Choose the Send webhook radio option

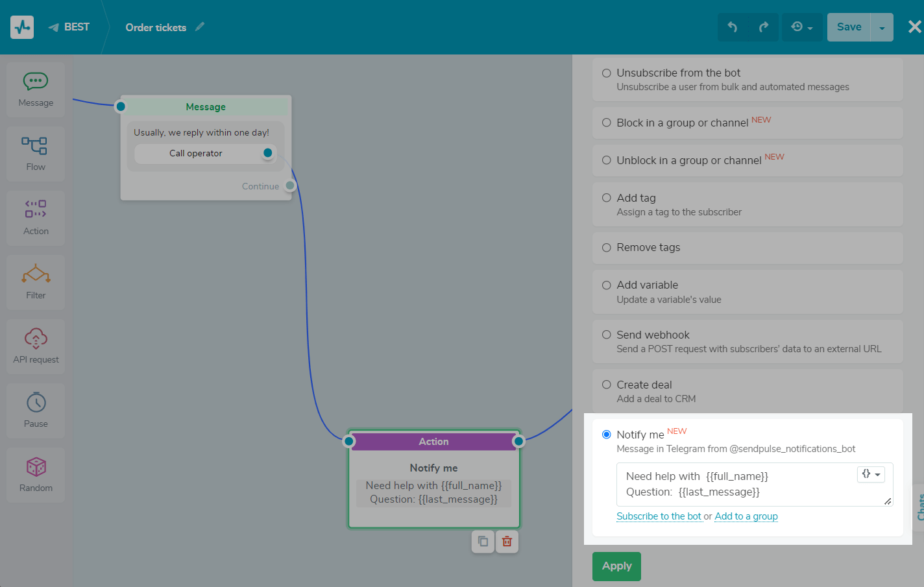click(x=607, y=335)
